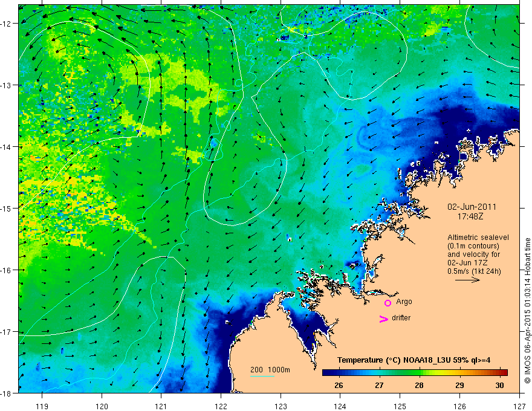
Task: Click the -12 latitude axis label
Action: (6, 24)
